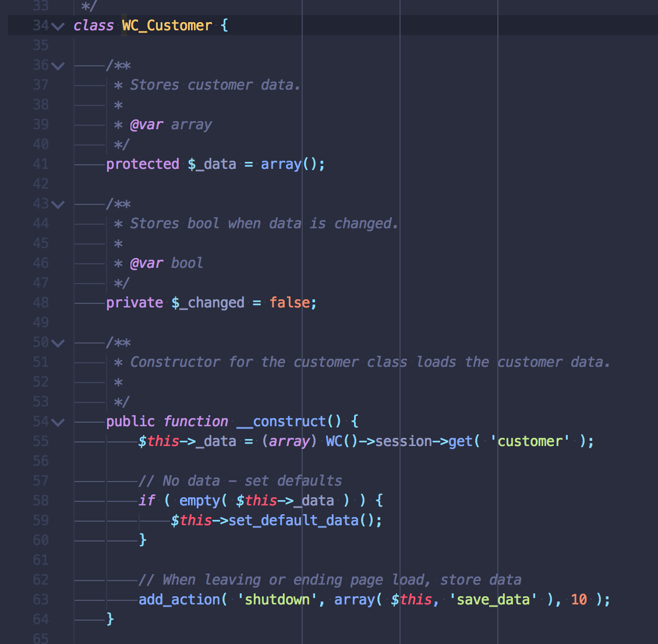Click comment 'Stores bool when data is changed.'
This screenshot has width=658, height=644.
pos(264,224)
